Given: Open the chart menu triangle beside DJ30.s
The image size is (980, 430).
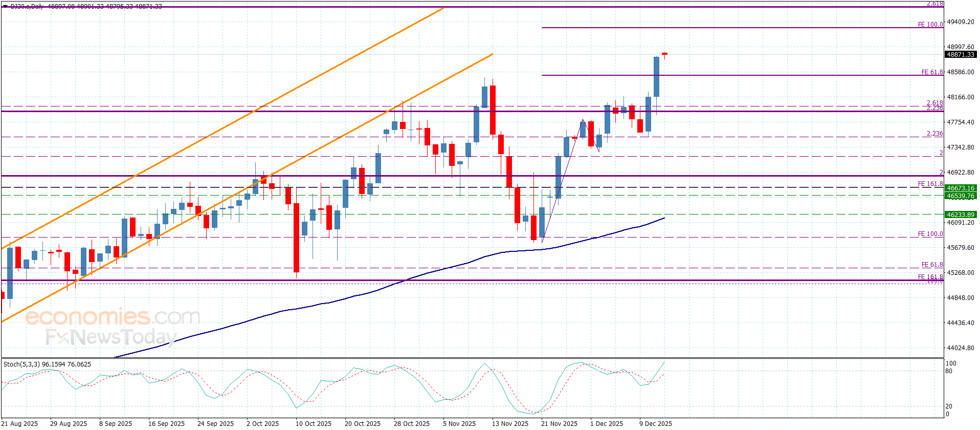Looking at the screenshot, I should tap(5, 6).
